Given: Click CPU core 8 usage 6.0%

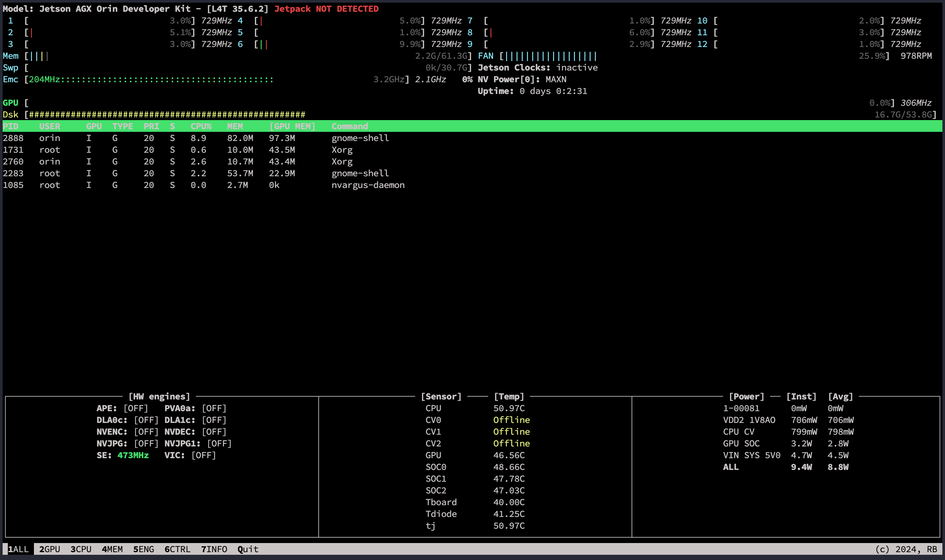Looking at the screenshot, I should (640, 32).
